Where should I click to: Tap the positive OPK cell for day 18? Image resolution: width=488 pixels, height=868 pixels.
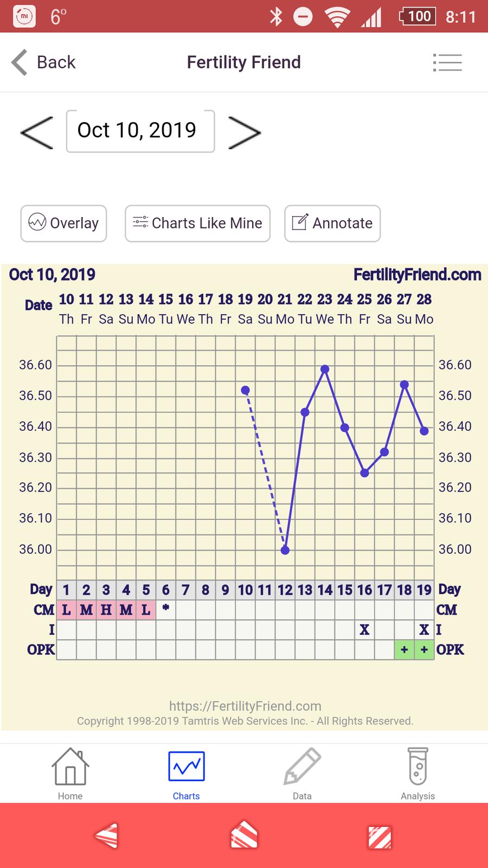click(x=404, y=649)
